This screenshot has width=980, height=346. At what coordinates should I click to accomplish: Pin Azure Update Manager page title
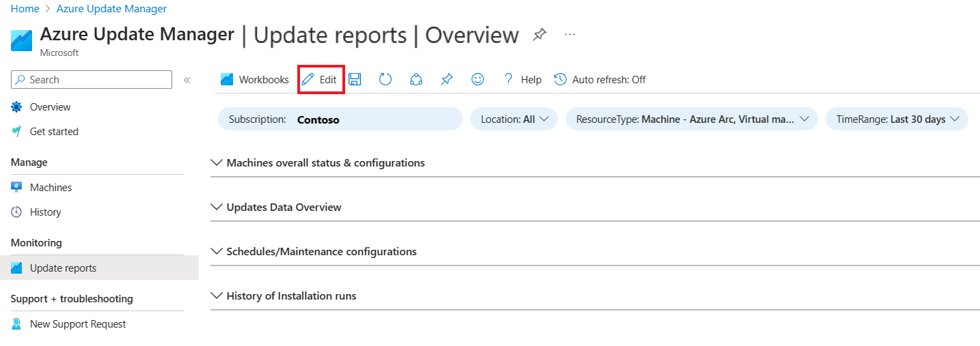[x=540, y=35]
